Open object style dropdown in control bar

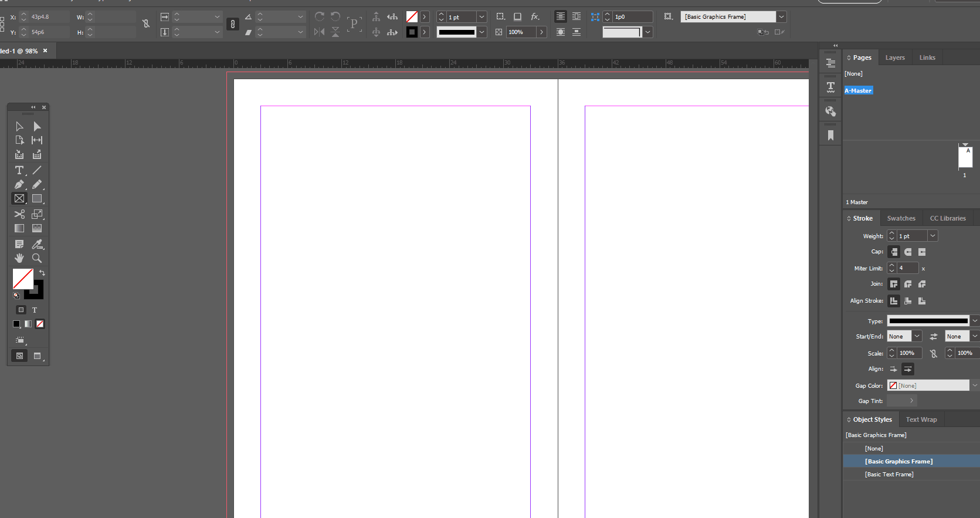781,17
